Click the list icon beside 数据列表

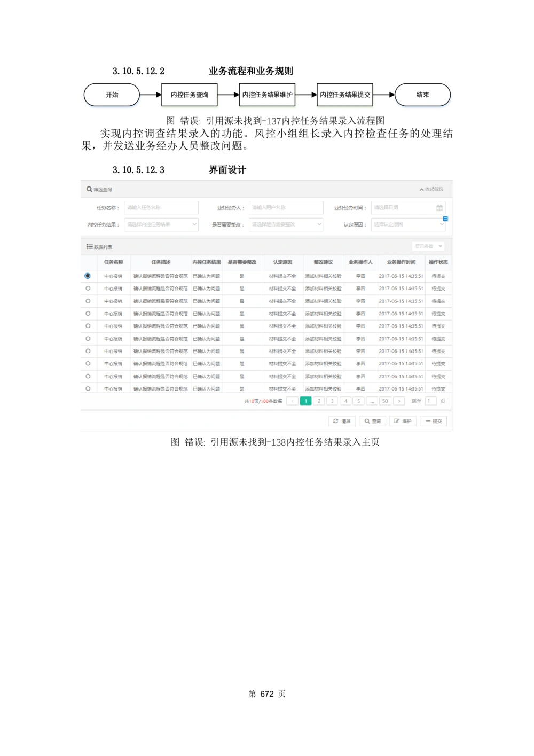[89, 246]
